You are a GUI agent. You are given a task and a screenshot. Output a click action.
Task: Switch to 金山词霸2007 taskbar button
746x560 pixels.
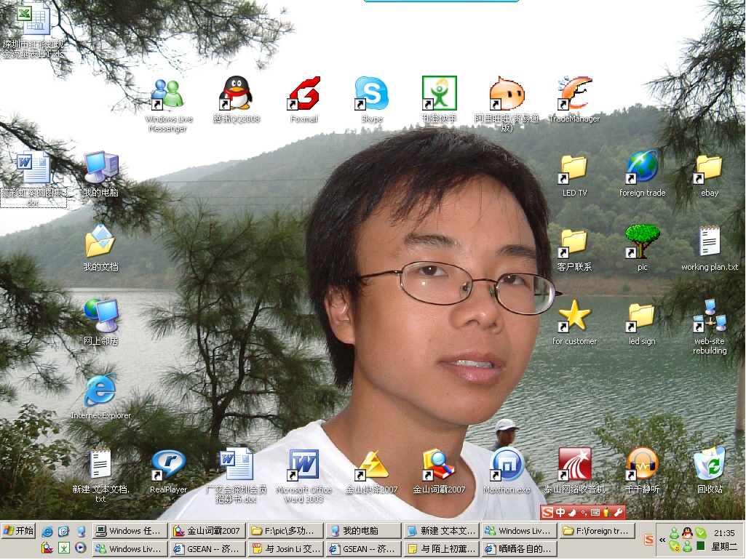208,530
